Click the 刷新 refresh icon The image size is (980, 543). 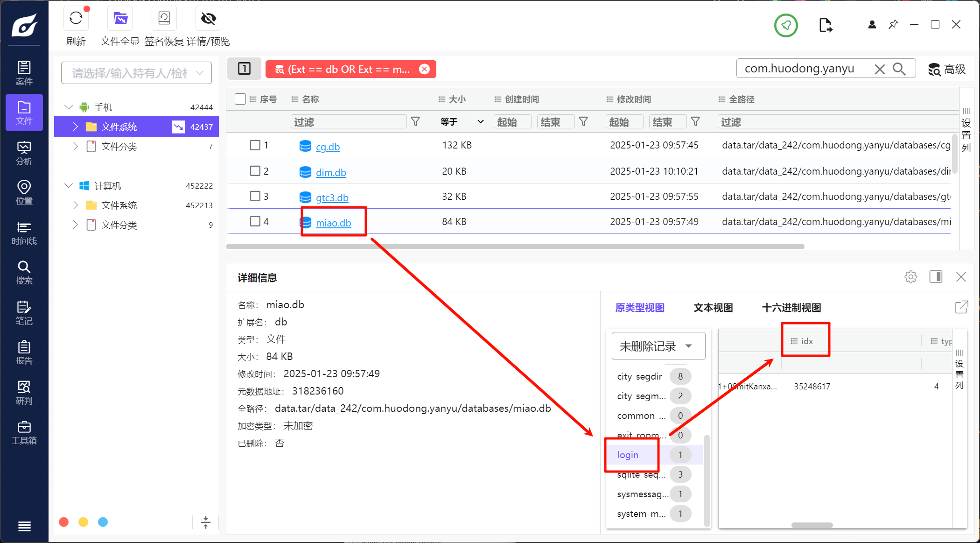(x=76, y=19)
